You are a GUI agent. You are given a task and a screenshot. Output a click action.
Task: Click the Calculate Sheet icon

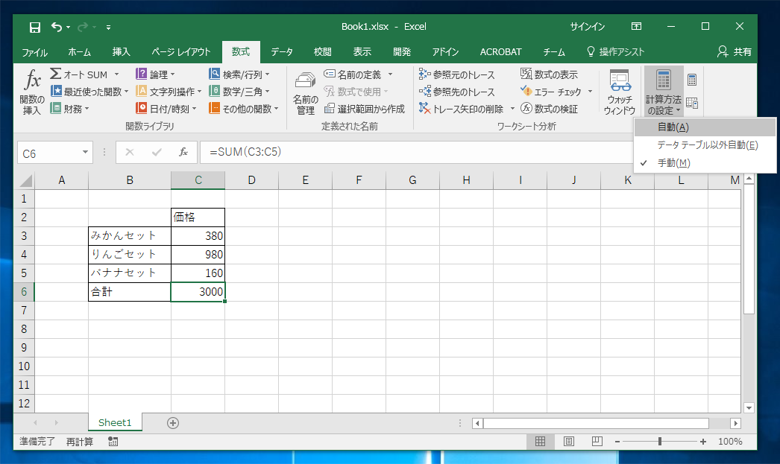(692, 103)
